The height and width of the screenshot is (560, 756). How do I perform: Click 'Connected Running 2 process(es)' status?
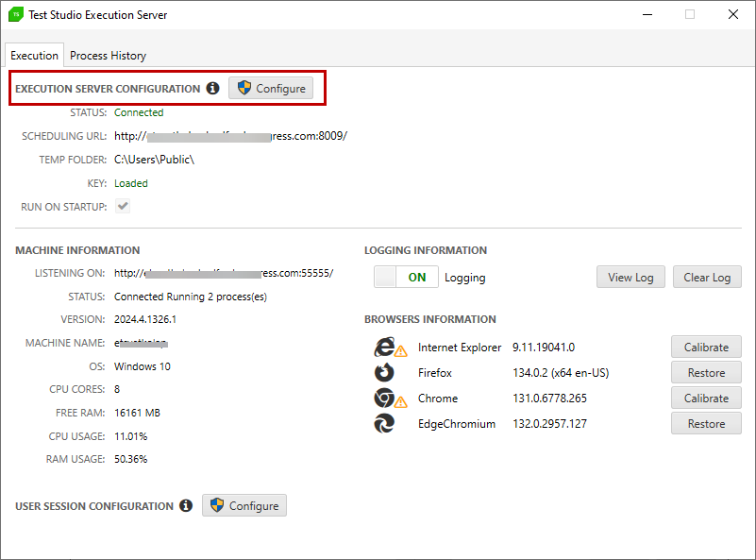click(x=191, y=297)
